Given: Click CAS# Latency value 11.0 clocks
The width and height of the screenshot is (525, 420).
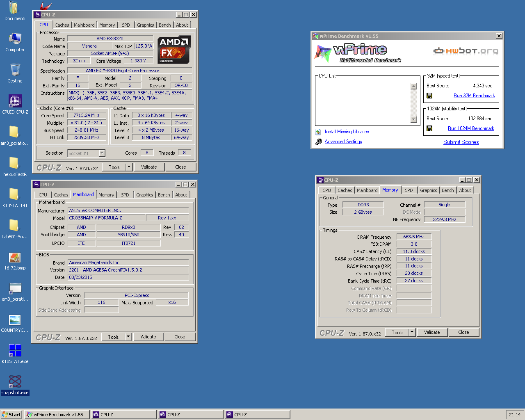Looking at the screenshot, I should (x=414, y=251).
